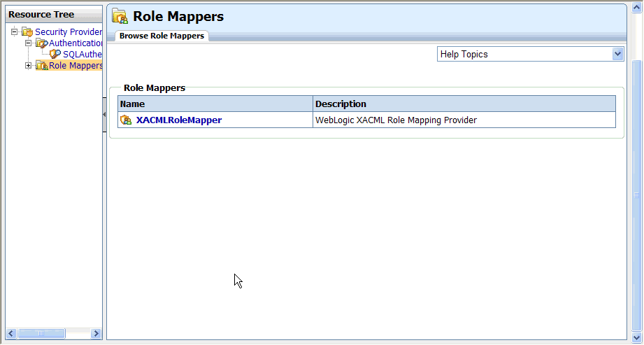Screen dimensions: 644x345
Task: Open the Help Topics dropdown
Action: [x=617, y=54]
